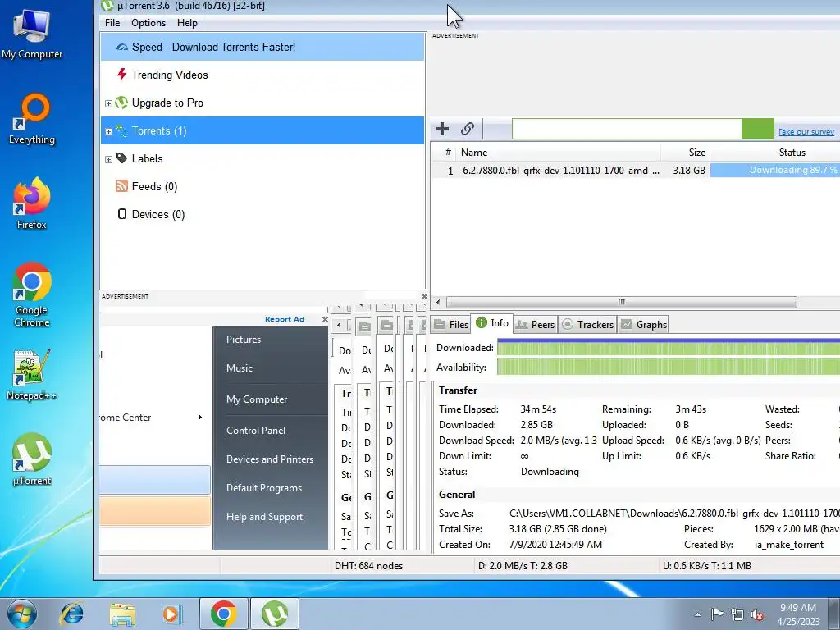Select the 6.2.7880.0.fbl-grfx-dev torrent row

(636, 171)
